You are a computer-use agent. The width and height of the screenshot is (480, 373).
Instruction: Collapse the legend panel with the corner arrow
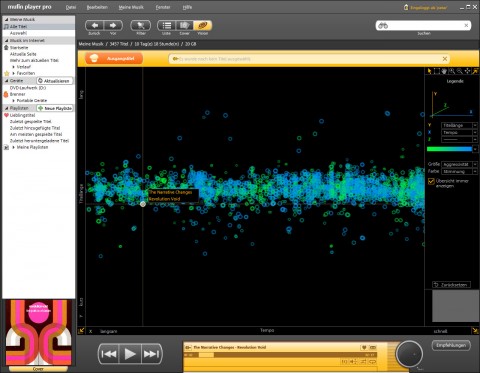click(475, 71)
